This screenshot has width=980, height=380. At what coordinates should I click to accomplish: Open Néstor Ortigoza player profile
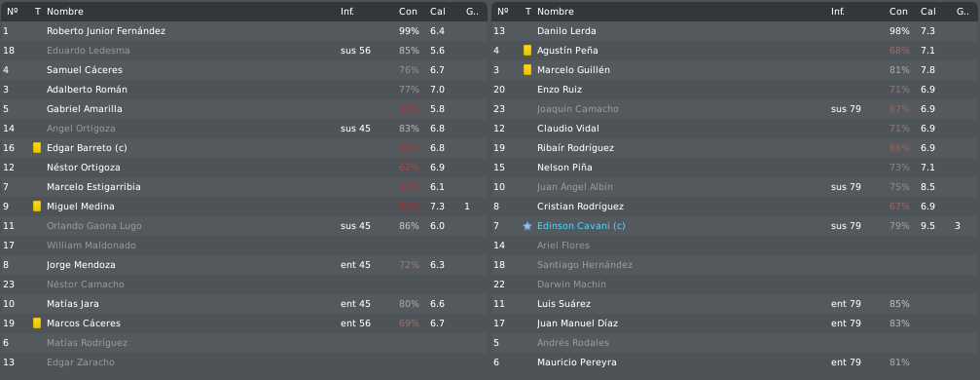pyautogui.click(x=84, y=168)
